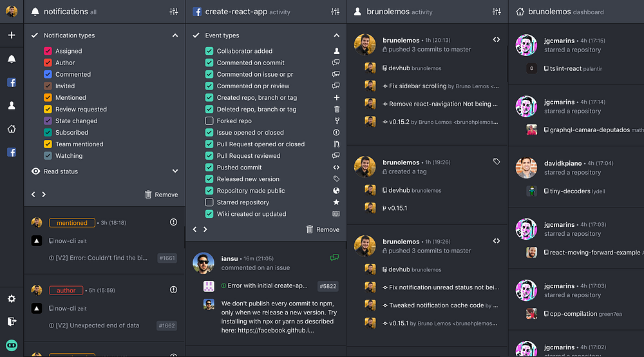
Task: Move create-react-app column right with arrow
Action: tap(205, 229)
